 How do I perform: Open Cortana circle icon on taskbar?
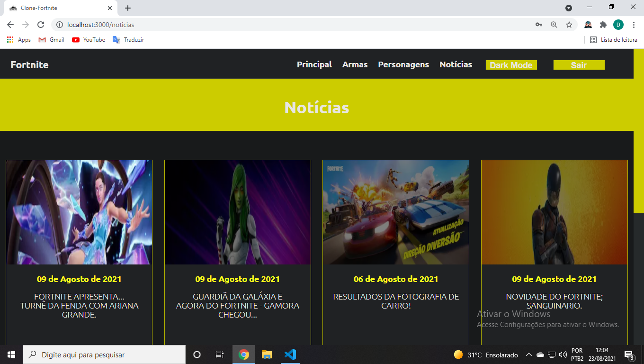tap(197, 355)
